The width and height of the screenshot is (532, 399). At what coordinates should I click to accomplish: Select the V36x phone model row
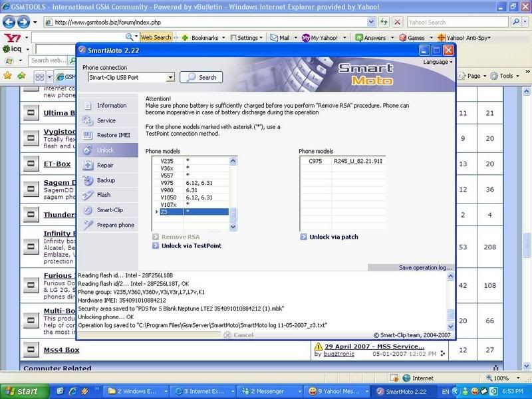click(x=190, y=168)
